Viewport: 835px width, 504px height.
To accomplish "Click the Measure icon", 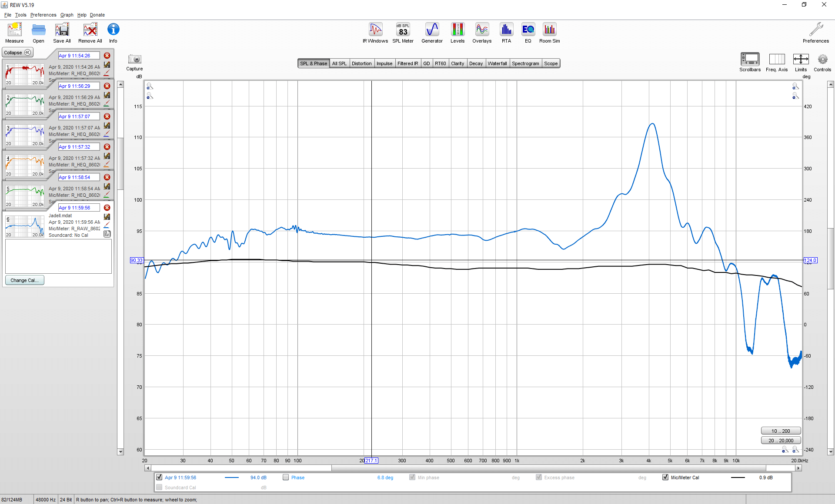I will [x=14, y=33].
